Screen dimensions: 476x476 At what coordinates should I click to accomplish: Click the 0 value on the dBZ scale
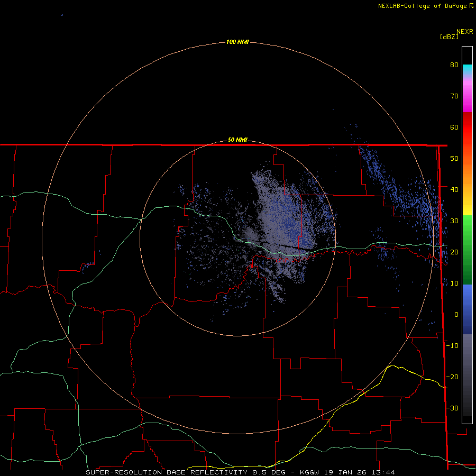point(456,315)
